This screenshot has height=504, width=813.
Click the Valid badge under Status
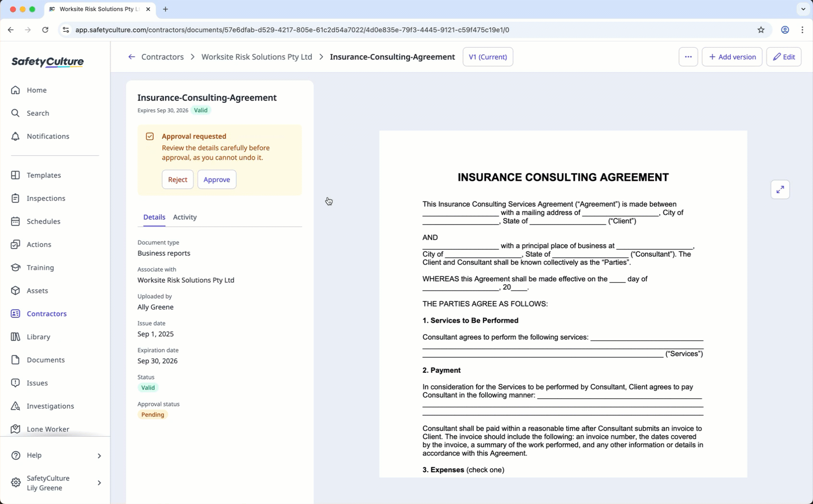click(148, 388)
